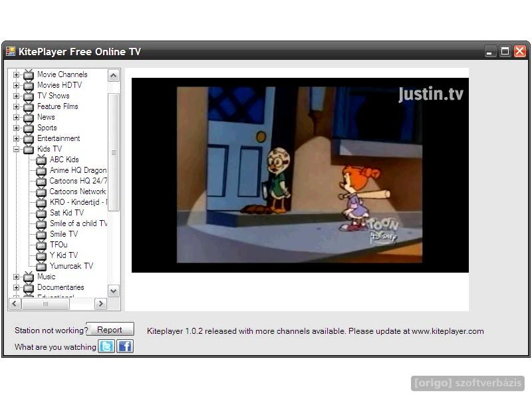Share what you're watching on Facebook
The height and width of the screenshot is (399, 532).
125,346
